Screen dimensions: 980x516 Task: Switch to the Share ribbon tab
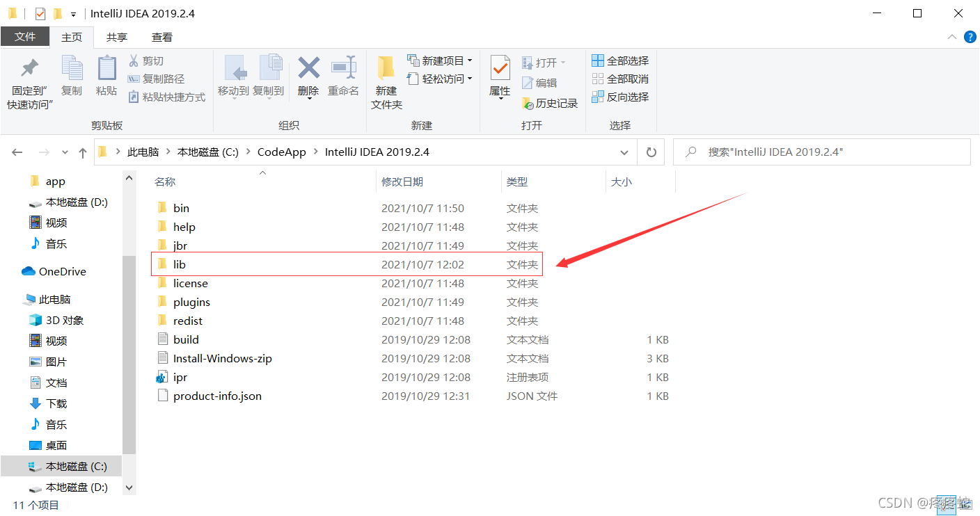tap(117, 37)
